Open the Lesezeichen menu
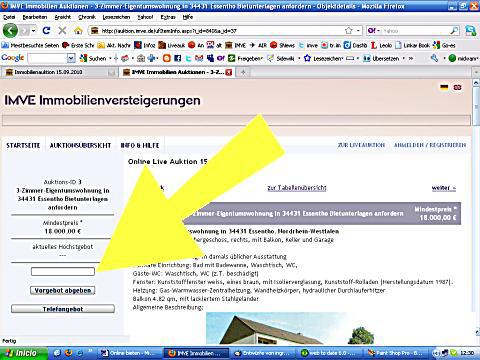The height and width of the screenshot is (360, 480). click(x=116, y=17)
